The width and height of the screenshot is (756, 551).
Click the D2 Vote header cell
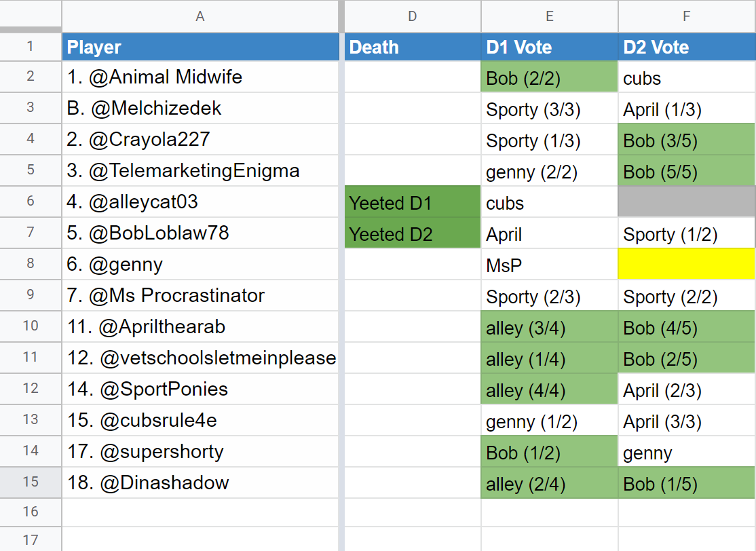coord(687,47)
